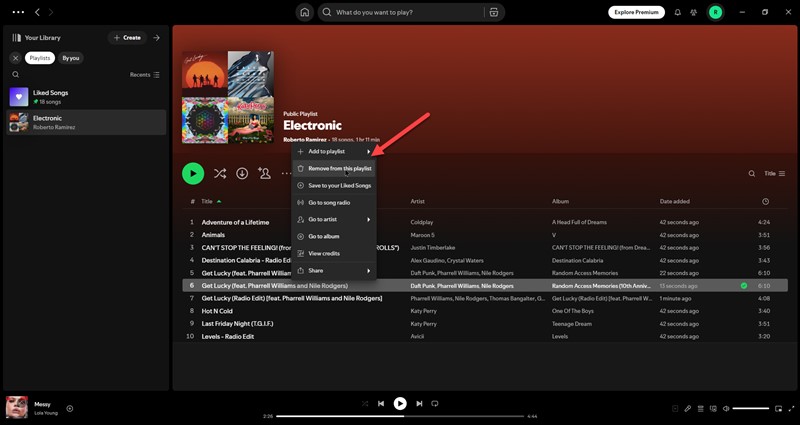
Task: Clear library filters with X button
Action: (15, 58)
